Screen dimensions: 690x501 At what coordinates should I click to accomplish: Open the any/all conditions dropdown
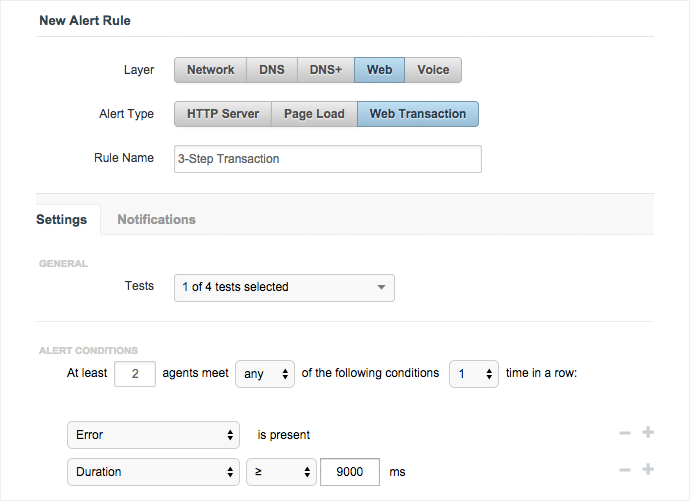point(265,374)
